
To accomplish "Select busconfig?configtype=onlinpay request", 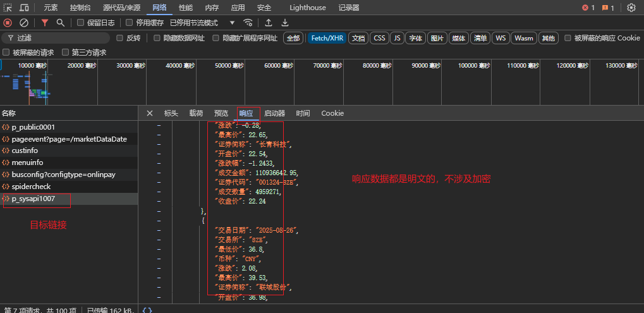I will [x=69, y=175].
